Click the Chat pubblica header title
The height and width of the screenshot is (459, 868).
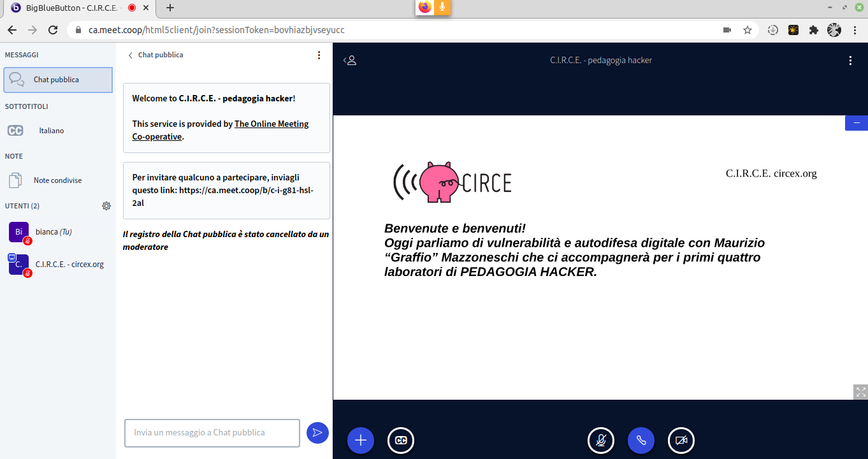[x=161, y=55]
